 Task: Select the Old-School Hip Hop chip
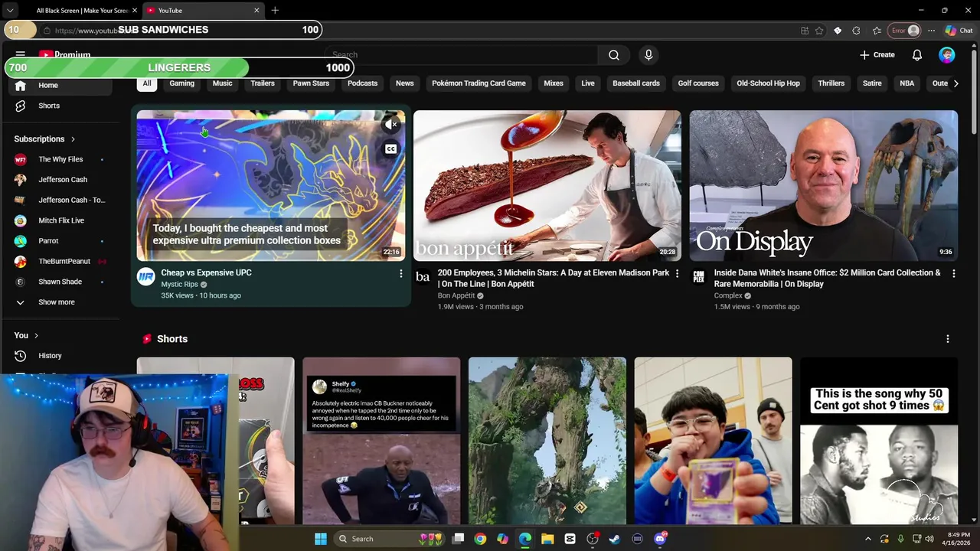click(768, 83)
